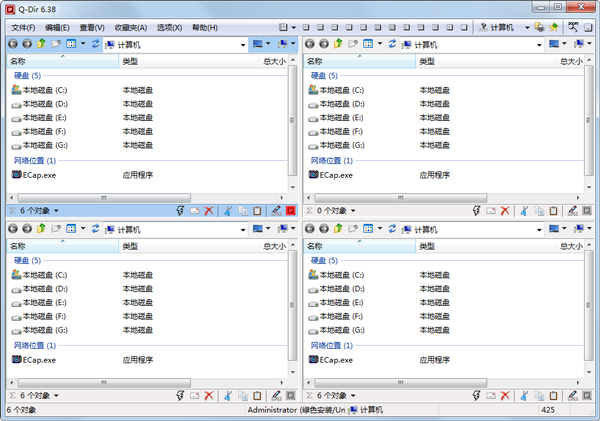Open the 0 个对象 dropdown in top-right pane

[353, 210]
